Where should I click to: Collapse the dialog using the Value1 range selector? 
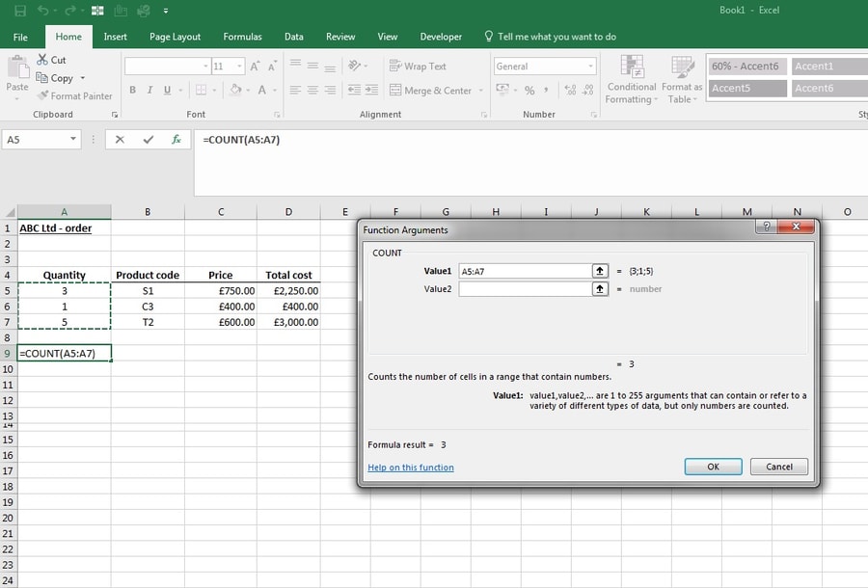[x=600, y=271]
